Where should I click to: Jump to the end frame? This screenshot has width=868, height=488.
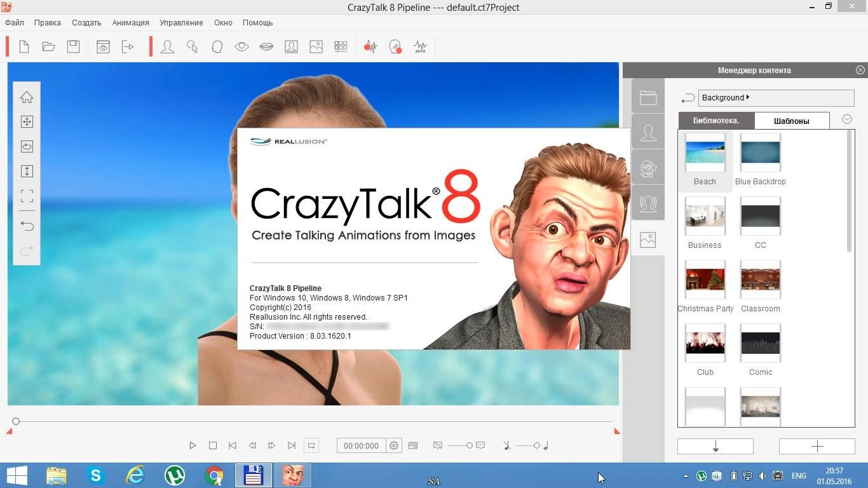click(292, 445)
